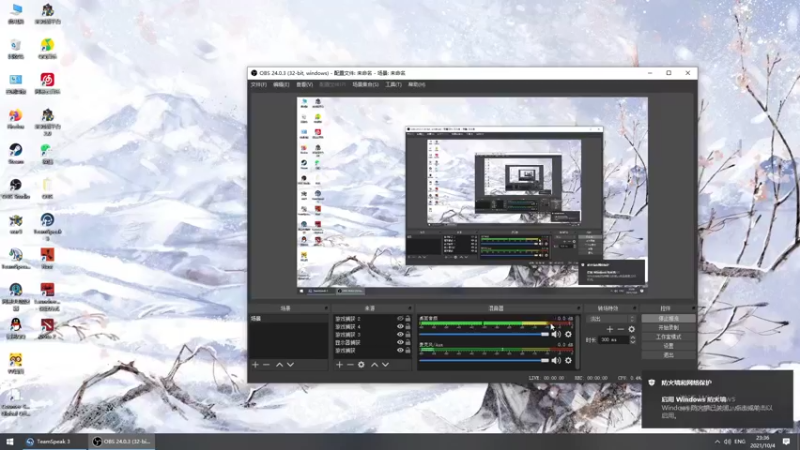
Task: Open the Steam desktop shortcut
Action: (x=16, y=154)
